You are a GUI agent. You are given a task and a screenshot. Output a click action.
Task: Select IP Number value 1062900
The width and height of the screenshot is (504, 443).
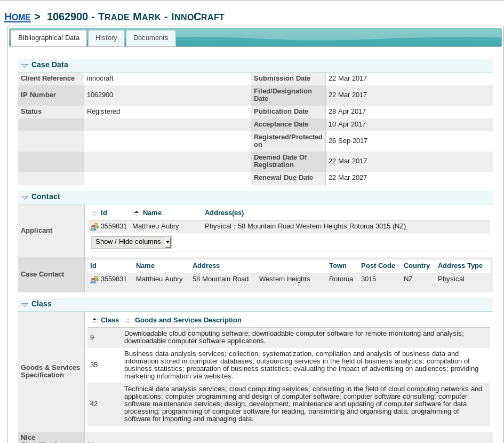(x=100, y=95)
